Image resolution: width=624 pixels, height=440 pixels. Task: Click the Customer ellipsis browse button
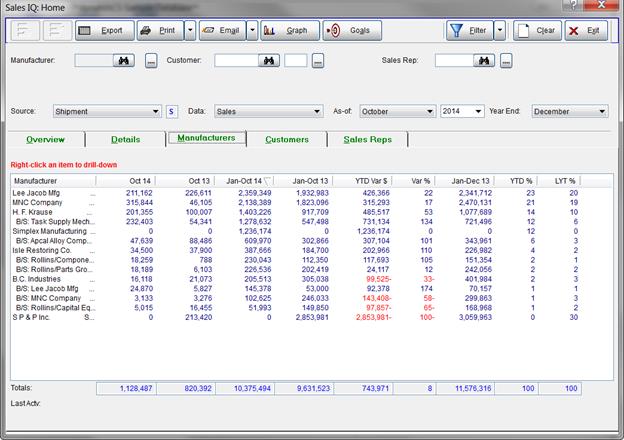point(318,61)
